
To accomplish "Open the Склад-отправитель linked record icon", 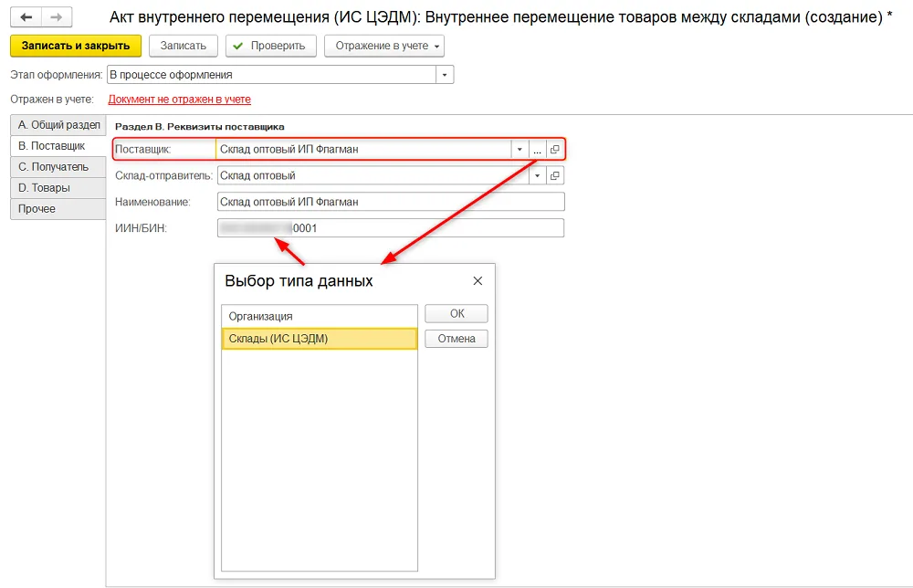I will (x=555, y=176).
